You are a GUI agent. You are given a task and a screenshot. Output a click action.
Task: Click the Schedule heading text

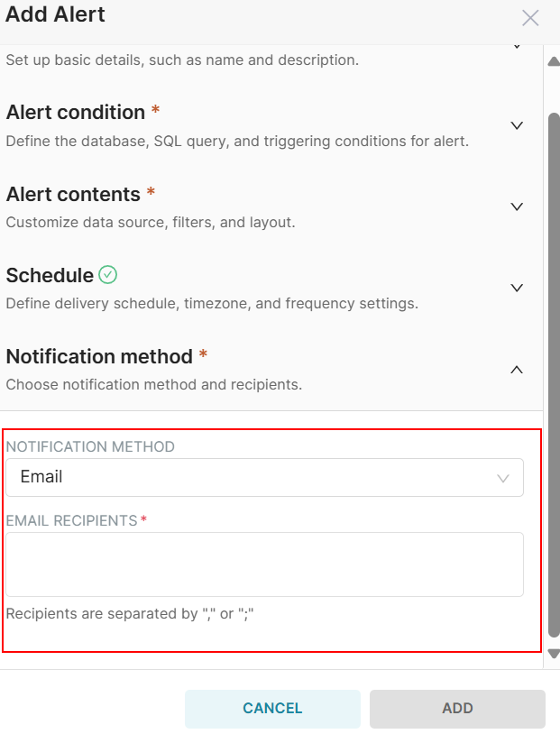click(x=50, y=275)
